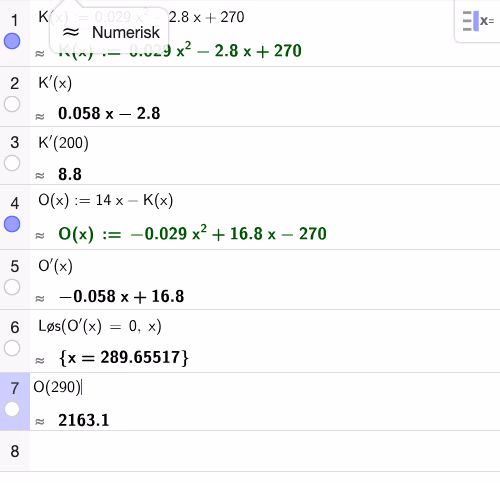Toggle visibility circle of row 6 Løs
This screenshot has width=500, height=483.
(12, 348)
